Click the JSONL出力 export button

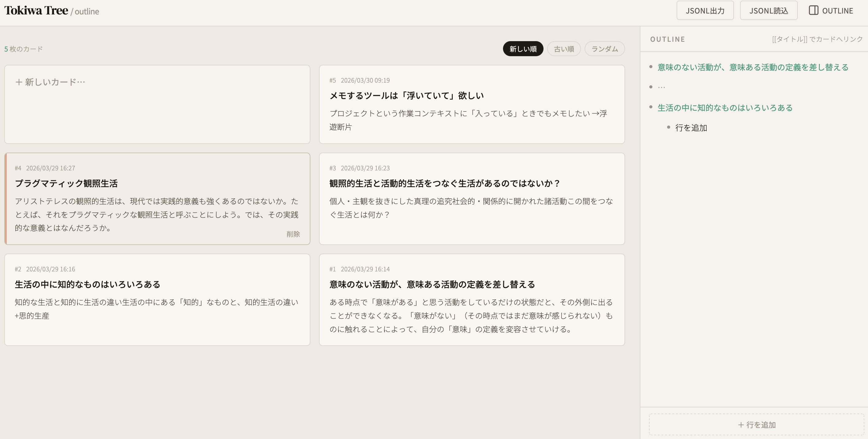pyautogui.click(x=705, y=10)
